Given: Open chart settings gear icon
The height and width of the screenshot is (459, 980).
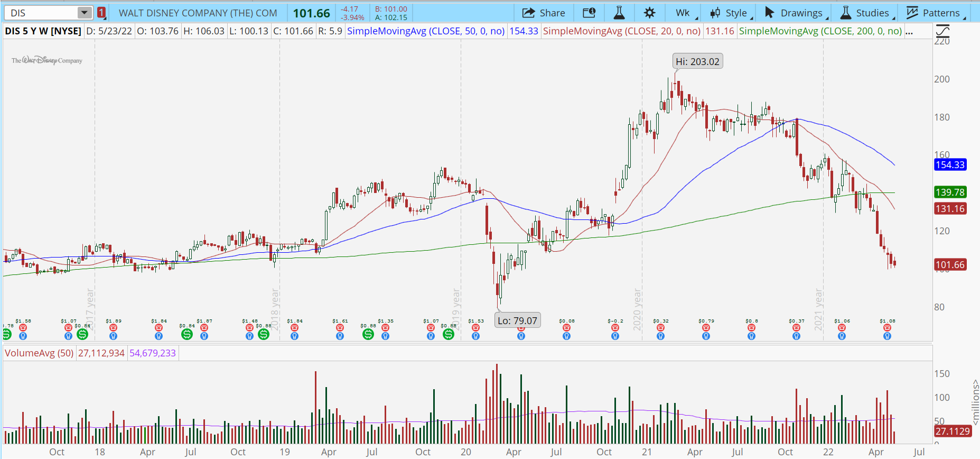Looking at the screenshot, I should click(650, 13).
